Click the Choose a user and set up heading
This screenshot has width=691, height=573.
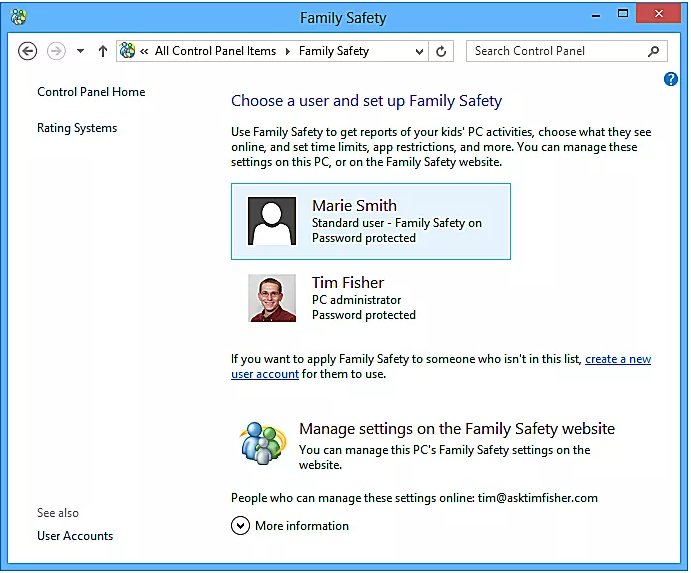click(x=366, y=101)
